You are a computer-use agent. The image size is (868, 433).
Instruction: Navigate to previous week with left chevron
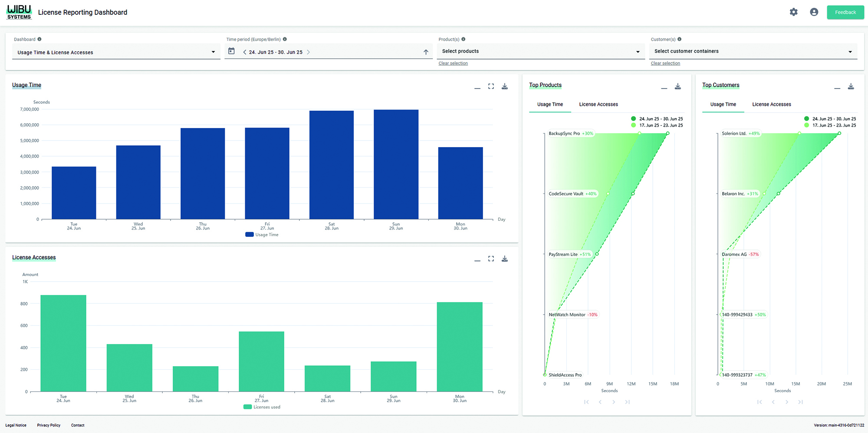click(244, 52)
